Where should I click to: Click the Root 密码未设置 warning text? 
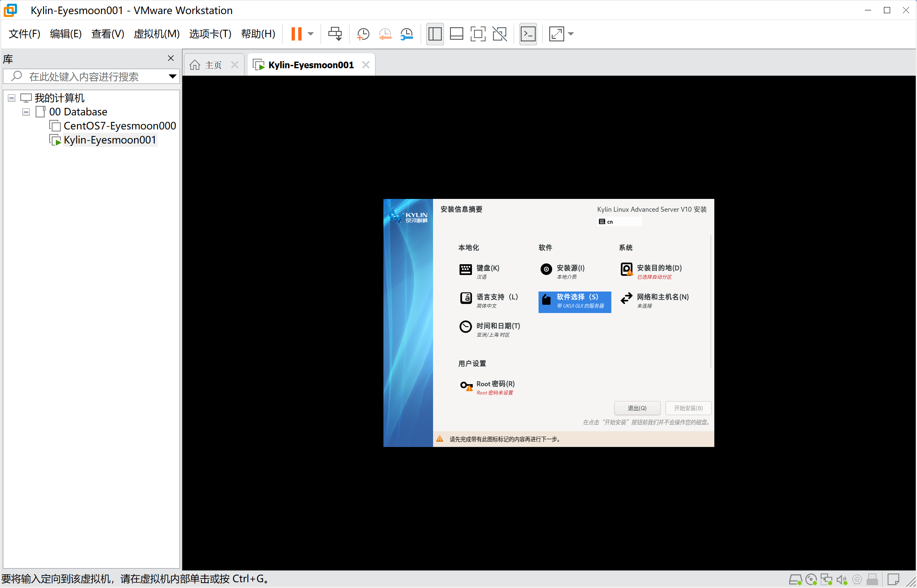tap(495, 393)
